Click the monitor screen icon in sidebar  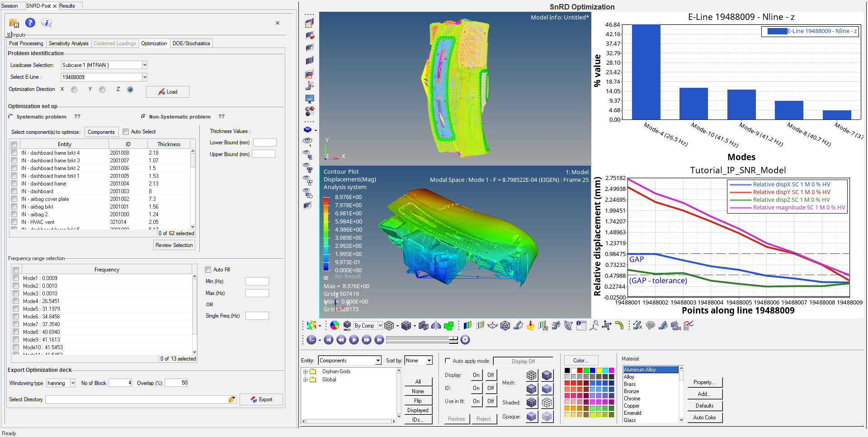310,98
